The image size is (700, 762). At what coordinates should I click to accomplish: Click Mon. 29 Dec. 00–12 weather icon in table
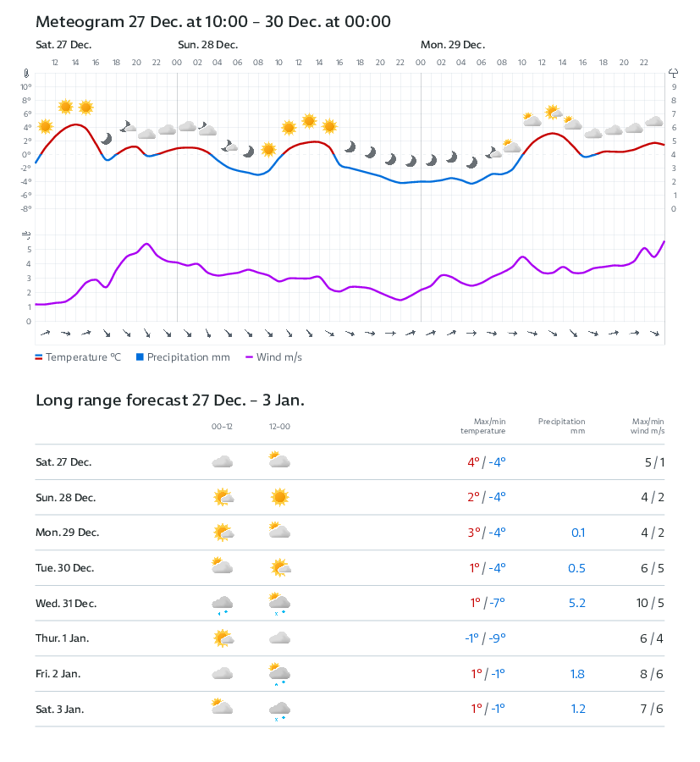coord(223,533)
